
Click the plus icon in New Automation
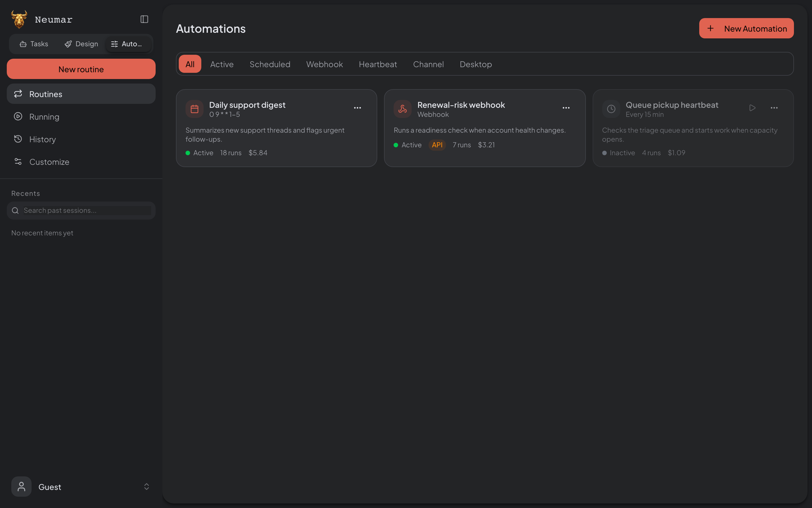click(x=710, y=29)
